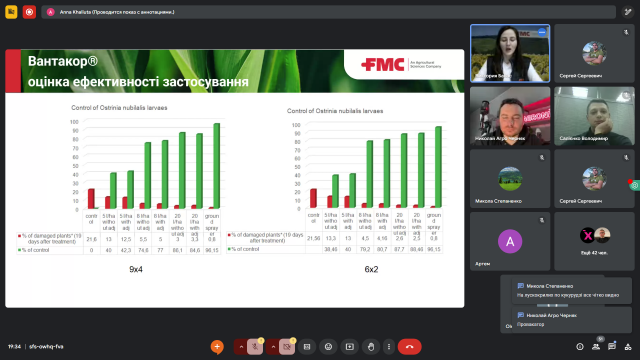Click muted mic icon on Артем tile
This screenshot has width=640, height=360.
tap(542, 220)
